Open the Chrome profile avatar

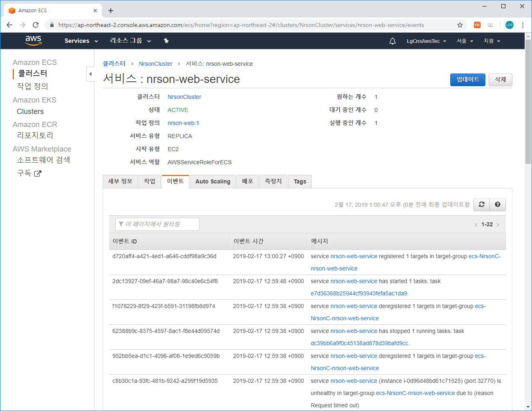point(510,25)
